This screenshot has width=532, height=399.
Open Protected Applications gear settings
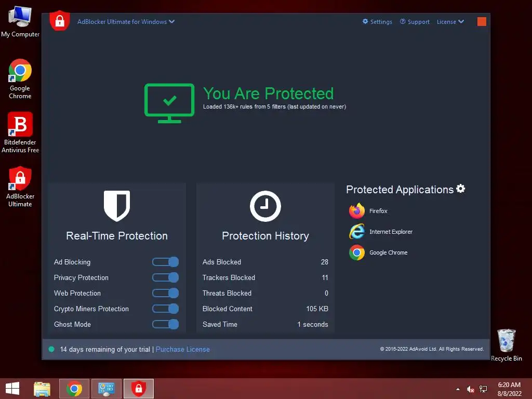(x=460, y=189)
